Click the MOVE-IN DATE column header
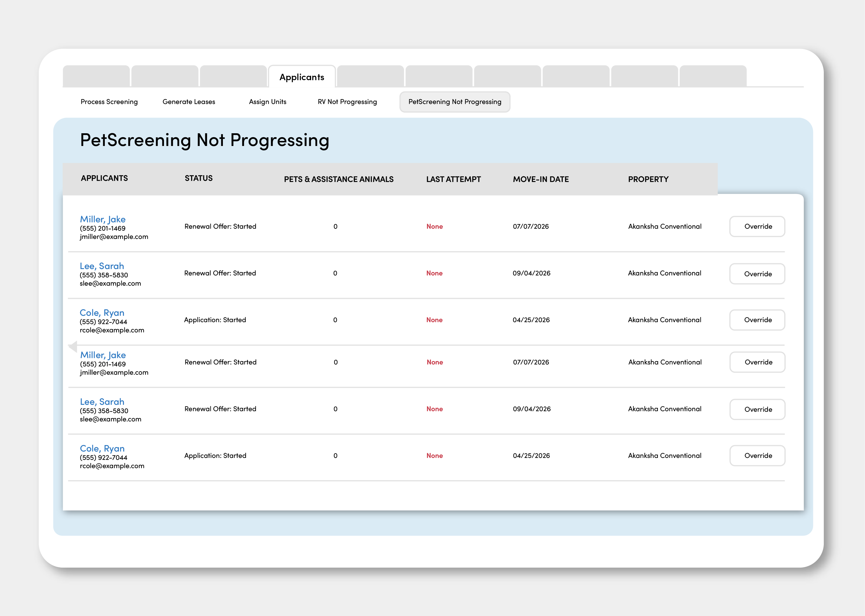 pyautogui.click(x=541, y=179)
